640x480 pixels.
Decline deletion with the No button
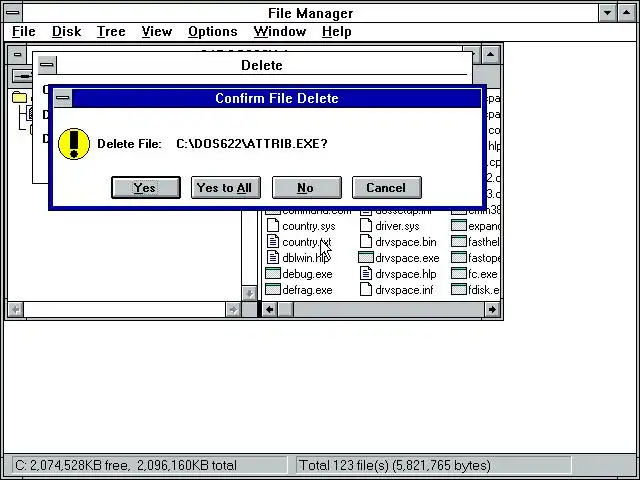[307, 188]
